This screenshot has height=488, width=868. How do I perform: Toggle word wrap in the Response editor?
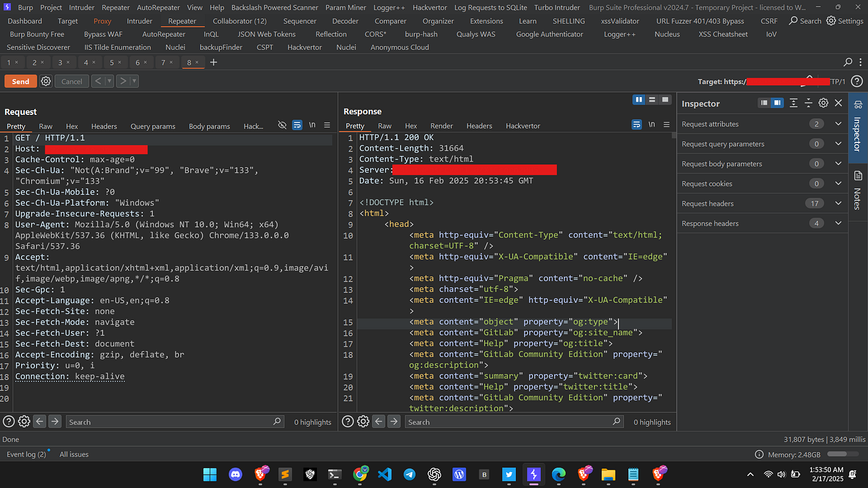636,125
